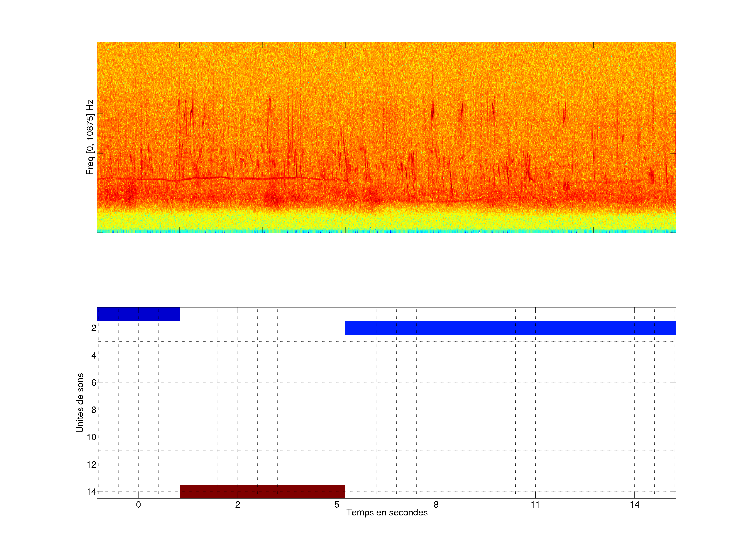Click the 'Temps en secondes' axis label
Image resolution: width=747 pixels, height=560 pixels.
(x=387, y=512)
